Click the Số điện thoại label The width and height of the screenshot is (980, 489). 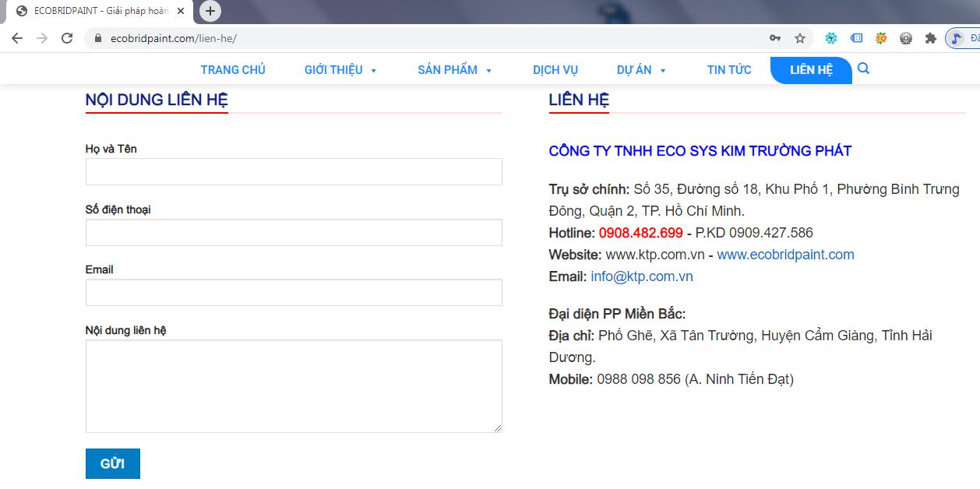[118, 209]
